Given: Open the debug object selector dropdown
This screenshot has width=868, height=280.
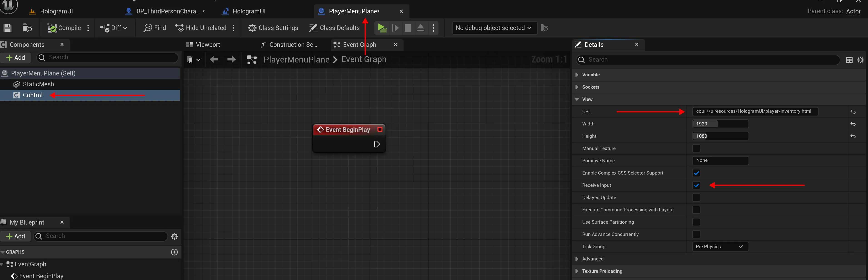Looking at the screenshot, I should pyautogui.click(x=494, y=28).
